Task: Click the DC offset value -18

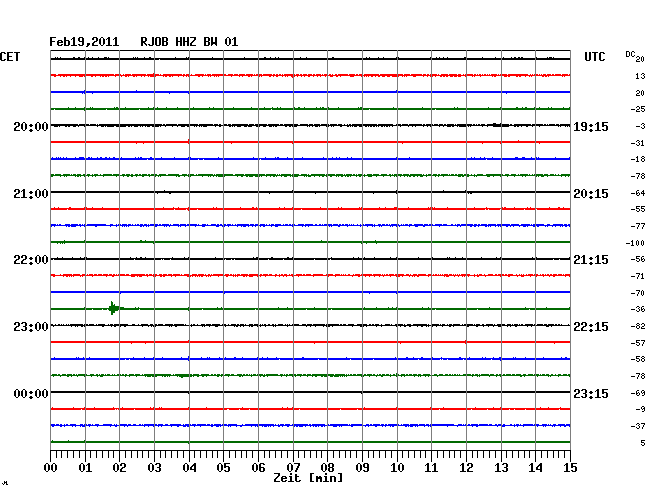Action: (638, 159)
